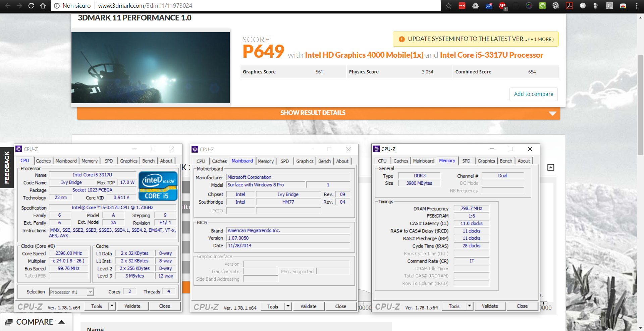Click the Model field Surface with Windows 8 Pro

coord(266,185)
